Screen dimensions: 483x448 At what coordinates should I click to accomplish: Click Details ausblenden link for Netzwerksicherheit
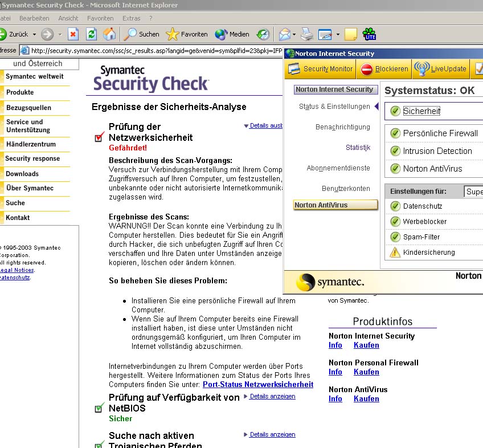pyautogui.click(x=266, y=125)
